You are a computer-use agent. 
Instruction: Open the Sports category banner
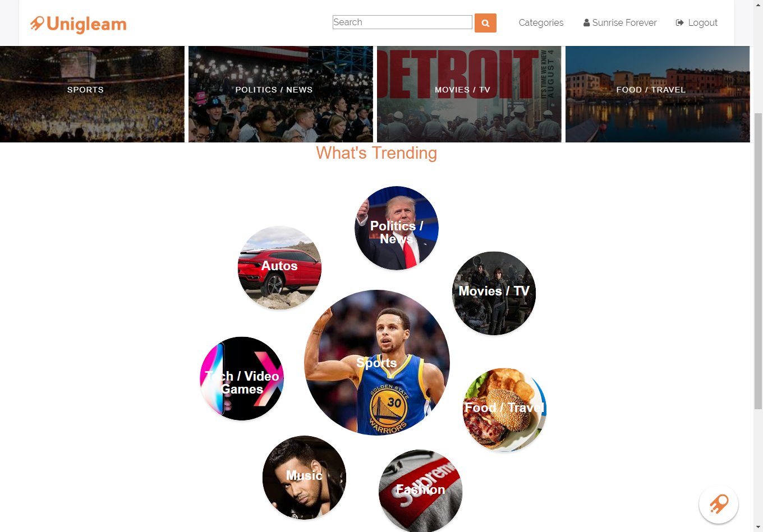(x=92, y=94)
